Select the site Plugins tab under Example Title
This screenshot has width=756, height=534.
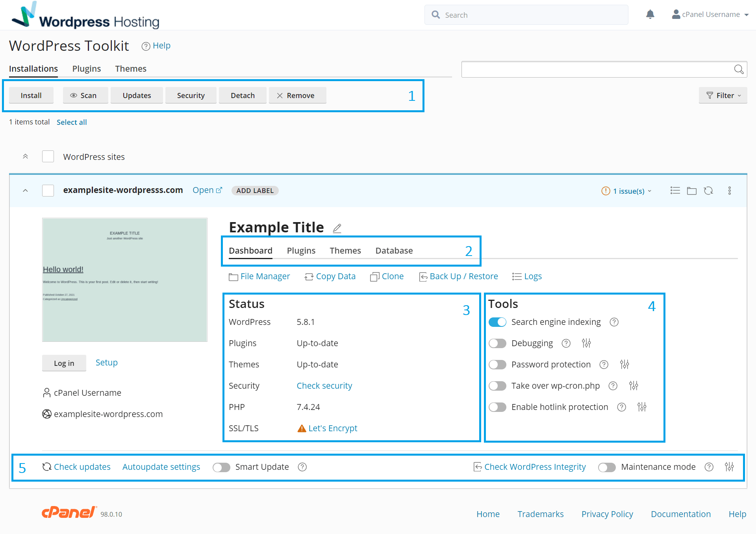click(301, 251)
